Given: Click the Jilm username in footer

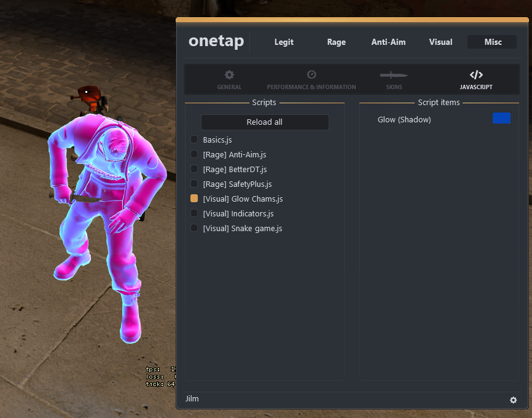Looking at the screenshot, I should point(192,399).
